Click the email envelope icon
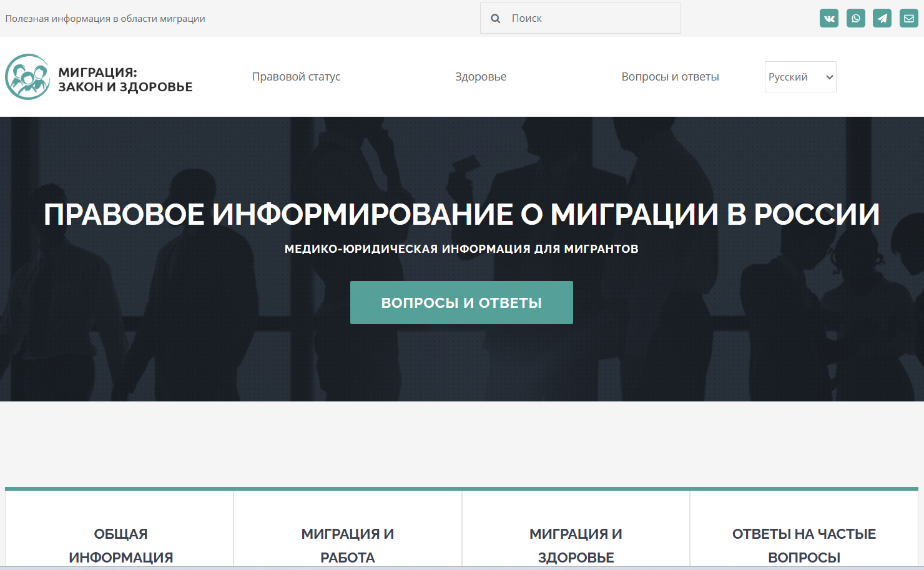 click(x=909, y=18)
